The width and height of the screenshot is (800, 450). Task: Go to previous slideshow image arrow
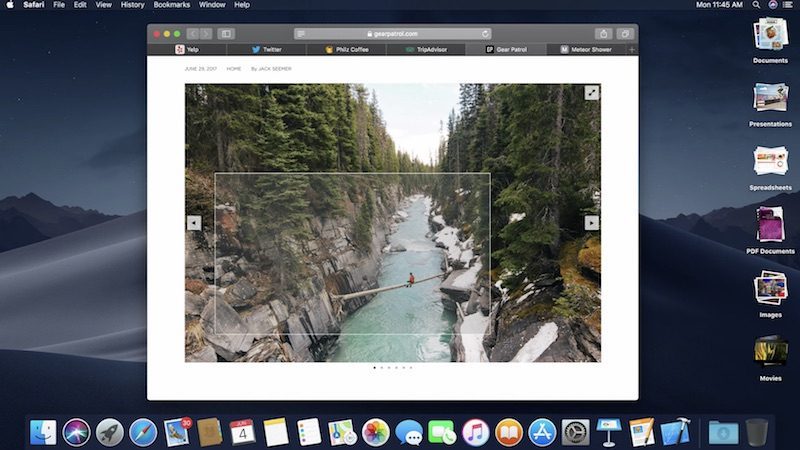coord(194,223)
